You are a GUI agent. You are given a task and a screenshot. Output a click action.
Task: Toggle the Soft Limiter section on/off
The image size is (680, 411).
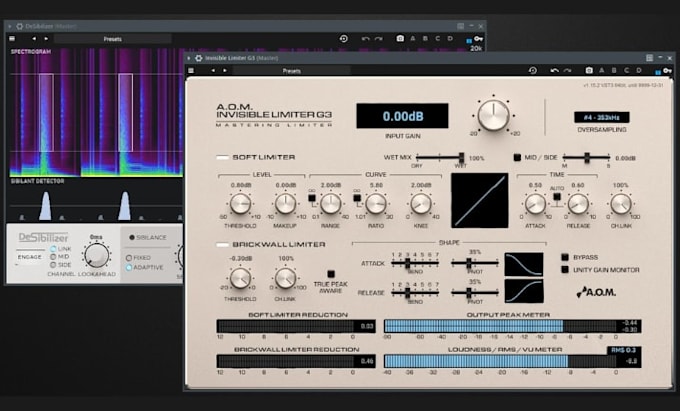click(222, 157)
